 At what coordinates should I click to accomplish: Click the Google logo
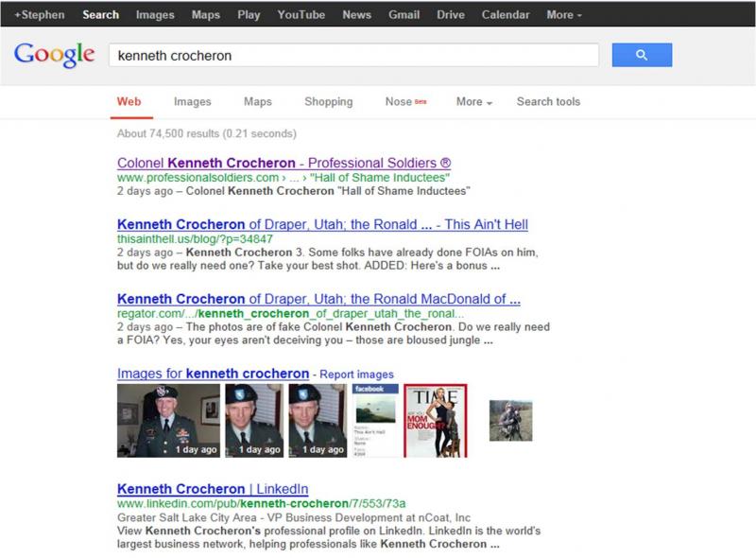pos(55,55)
